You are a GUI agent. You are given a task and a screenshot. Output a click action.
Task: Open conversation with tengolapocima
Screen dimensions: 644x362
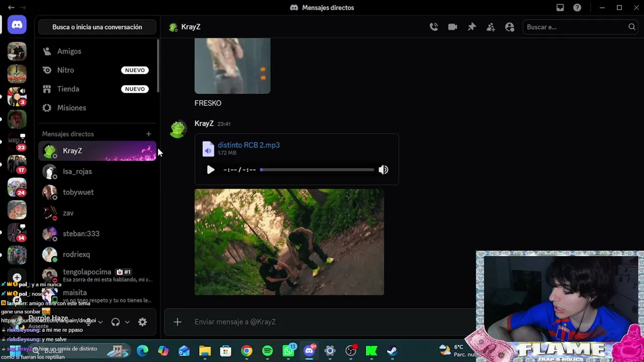pos(98,276)
